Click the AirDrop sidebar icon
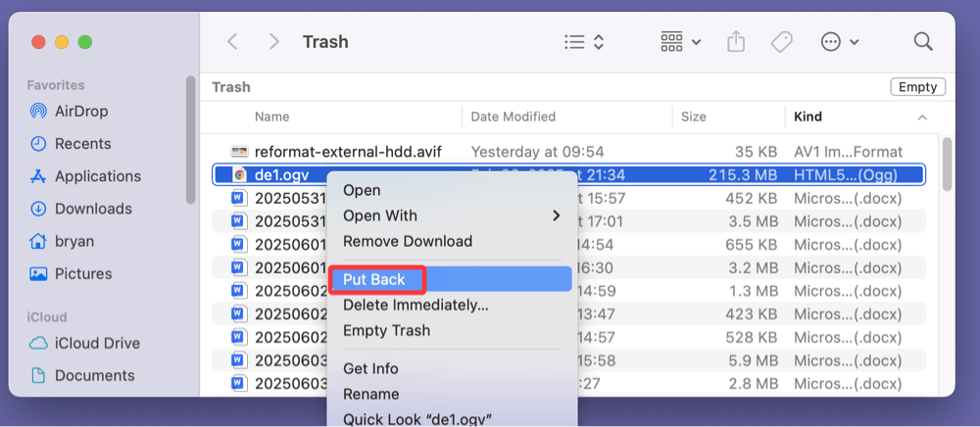This screenshot has height=427, width=980. click(x=38, y=111)
